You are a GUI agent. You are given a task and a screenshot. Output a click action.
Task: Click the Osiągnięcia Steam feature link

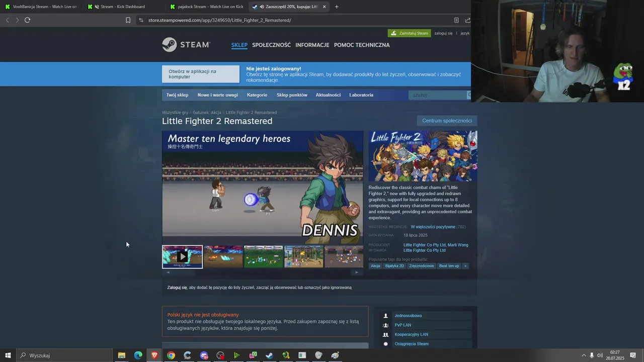point(412,344)
